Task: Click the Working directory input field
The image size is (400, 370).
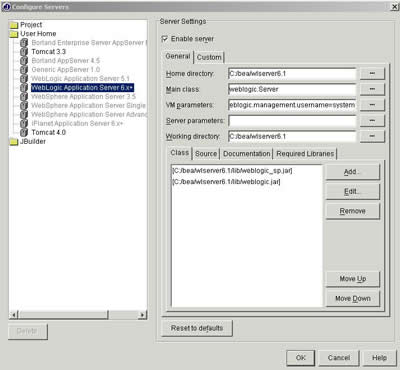Action: [292, 136]
